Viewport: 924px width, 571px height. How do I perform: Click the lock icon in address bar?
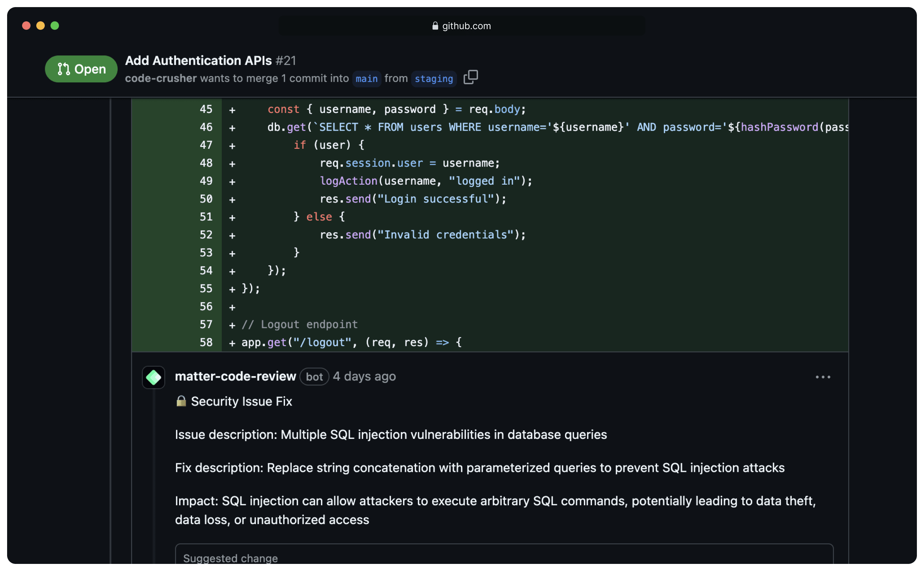point(435,26)
